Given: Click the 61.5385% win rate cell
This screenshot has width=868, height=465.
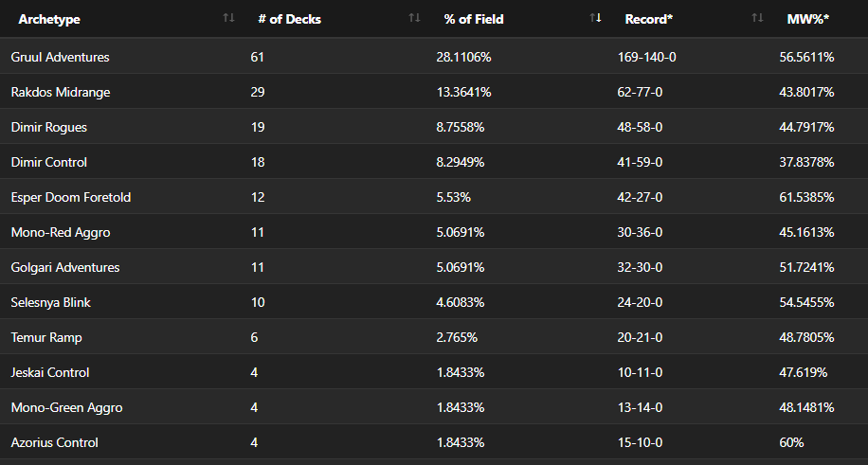Looking at the screenshot, I should point(806,198).
